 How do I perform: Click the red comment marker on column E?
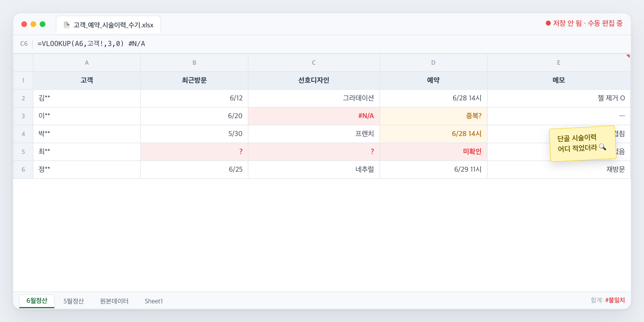coord(628,56)
